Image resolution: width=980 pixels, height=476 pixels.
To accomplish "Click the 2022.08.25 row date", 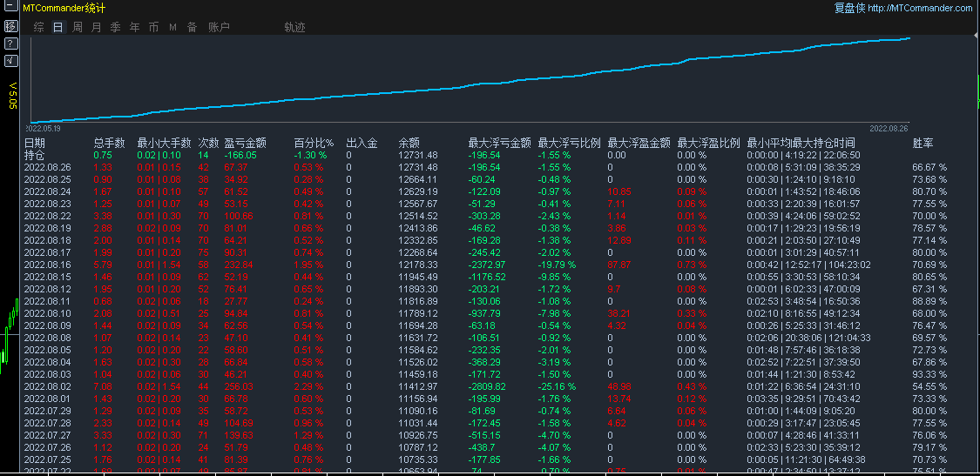I will (49, 179).
